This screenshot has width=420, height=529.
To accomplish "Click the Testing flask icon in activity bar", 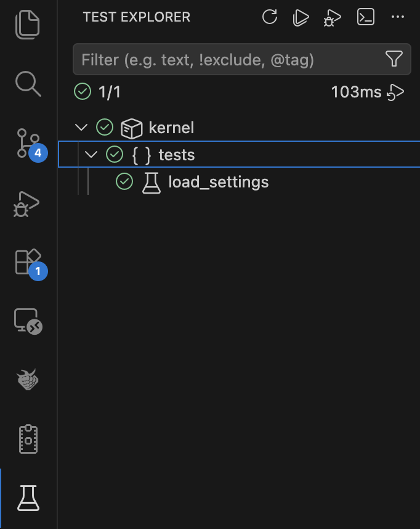I will tap(28, 498).
